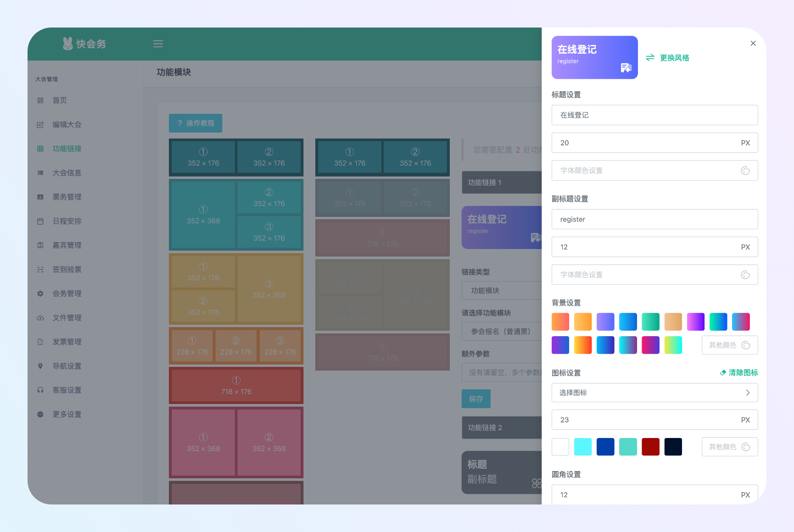
Task: Click 清除图标 clear icon link
Action: pos(739,373)
